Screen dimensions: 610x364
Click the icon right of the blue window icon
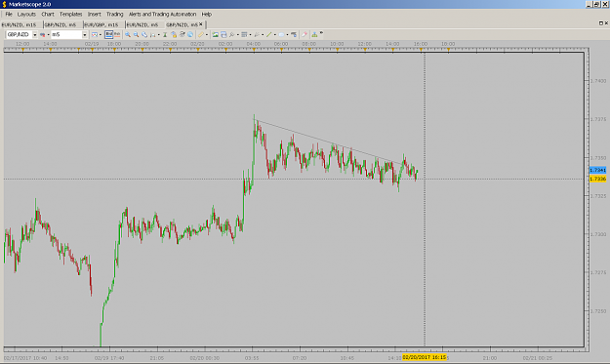coord(232,34)
